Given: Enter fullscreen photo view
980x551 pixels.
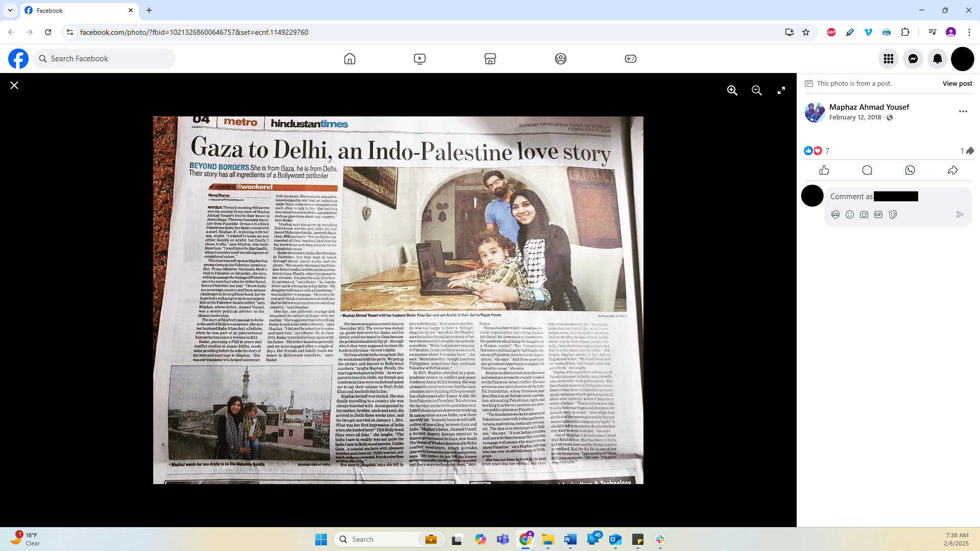Looking at the screenshot, I should point(781,90).
